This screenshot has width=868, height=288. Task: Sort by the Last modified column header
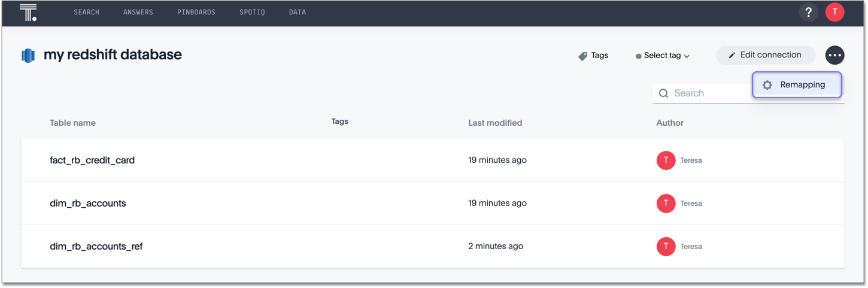pyautogui.click(x=495, y=123)
